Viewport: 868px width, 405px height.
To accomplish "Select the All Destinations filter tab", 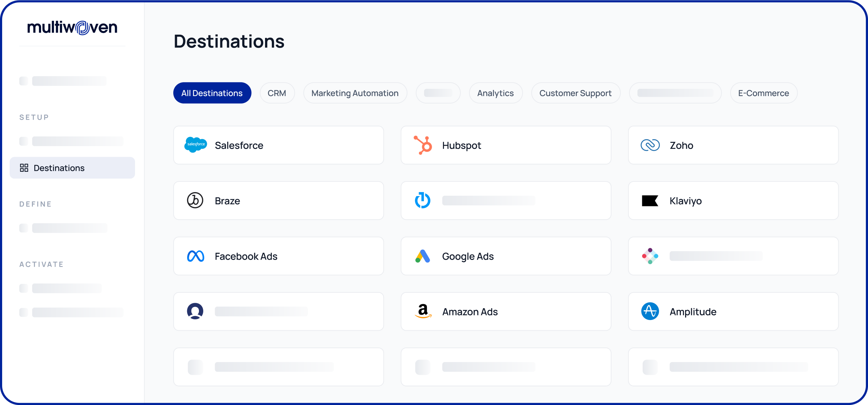I will coord(212,93).
